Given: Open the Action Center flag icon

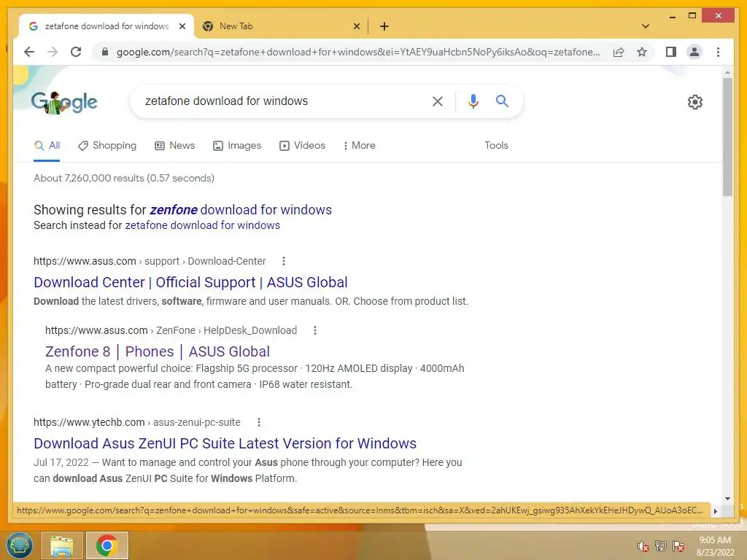Looking at the screenshot, I should click(678, 546).
